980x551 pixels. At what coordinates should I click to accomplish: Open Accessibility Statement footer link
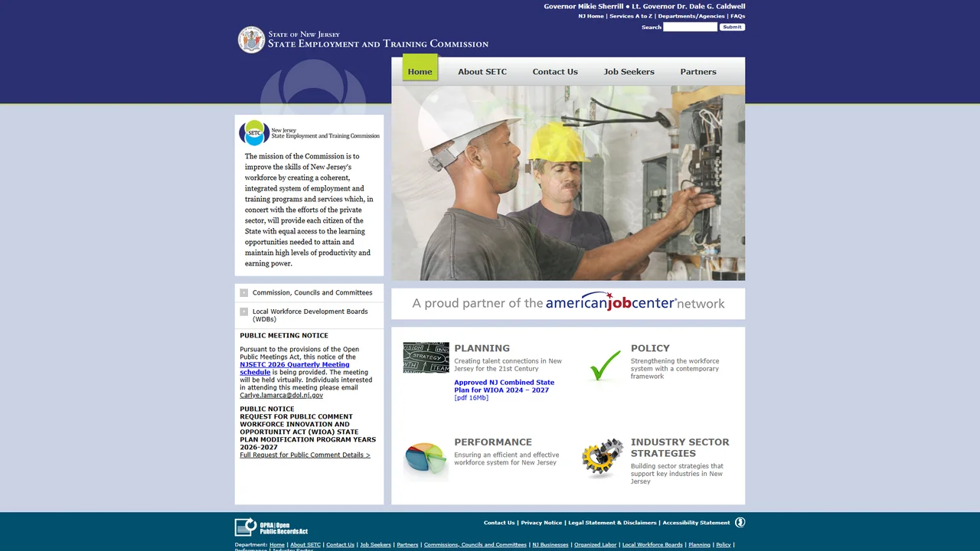pyautogui.click(x=696, y=523)
